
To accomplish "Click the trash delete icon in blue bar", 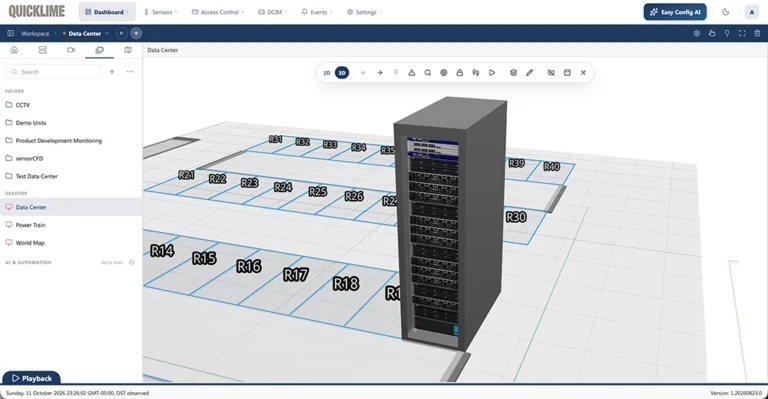I will click(757, 33).
